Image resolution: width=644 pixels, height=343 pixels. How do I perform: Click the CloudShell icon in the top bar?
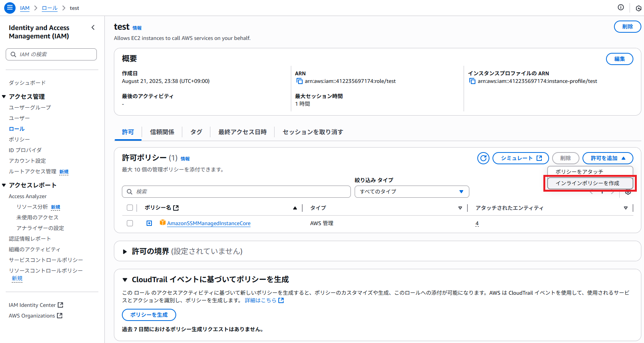pos(638,8)
